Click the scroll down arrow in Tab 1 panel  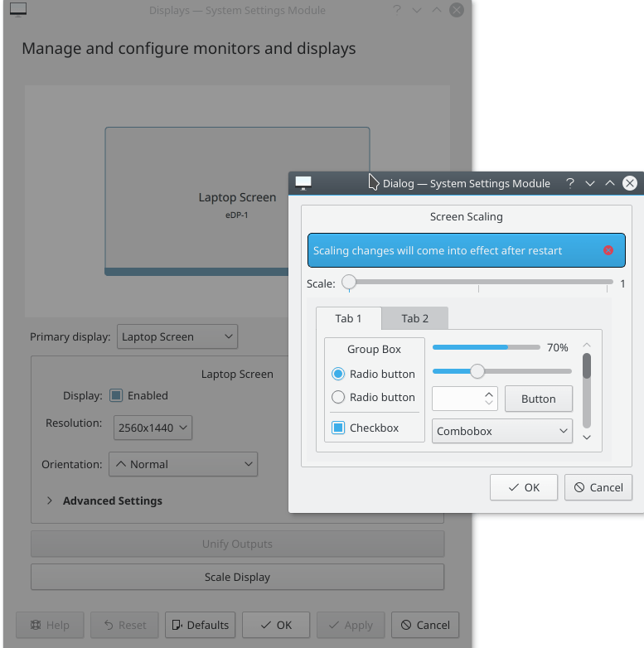[x=587, y=438]
